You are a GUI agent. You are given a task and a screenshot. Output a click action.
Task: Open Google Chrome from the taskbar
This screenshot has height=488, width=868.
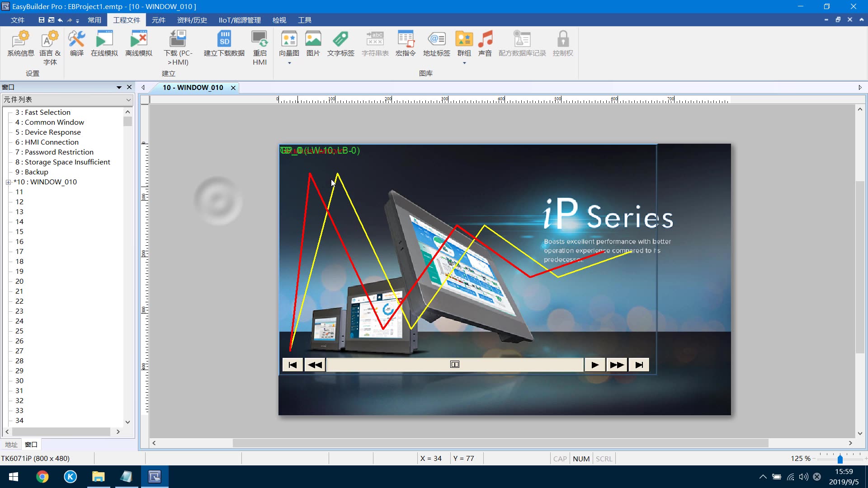pos(42,477)
